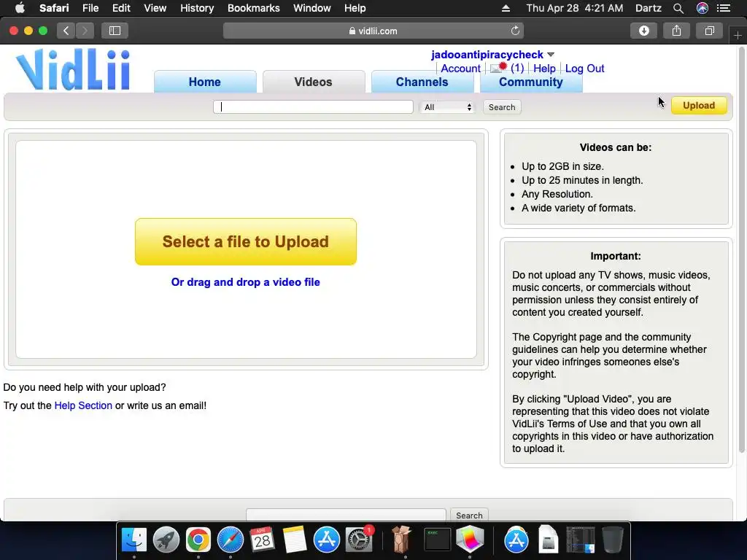Viewport: 747px width, 560px height.
Task: Click Or drag and drop a video file
Action: 246,282
